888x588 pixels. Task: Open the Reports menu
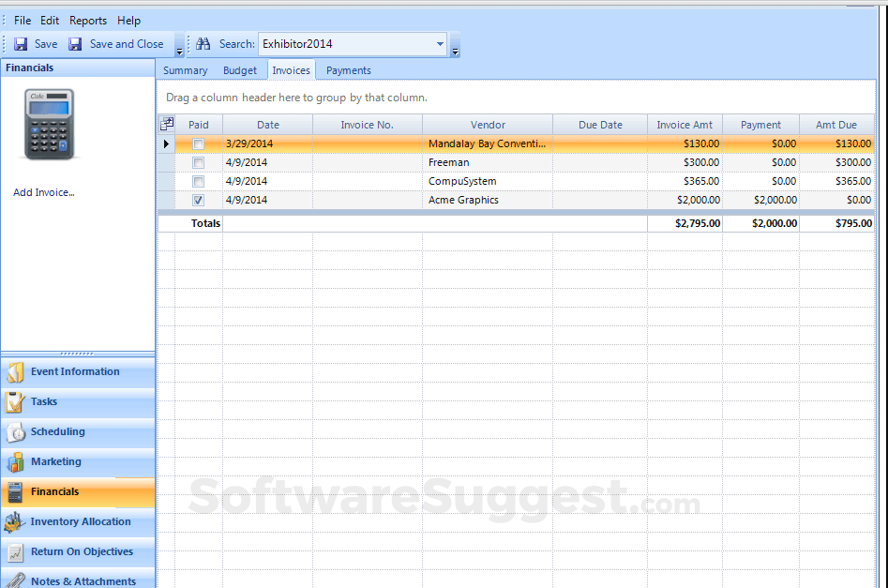(88, 20)
